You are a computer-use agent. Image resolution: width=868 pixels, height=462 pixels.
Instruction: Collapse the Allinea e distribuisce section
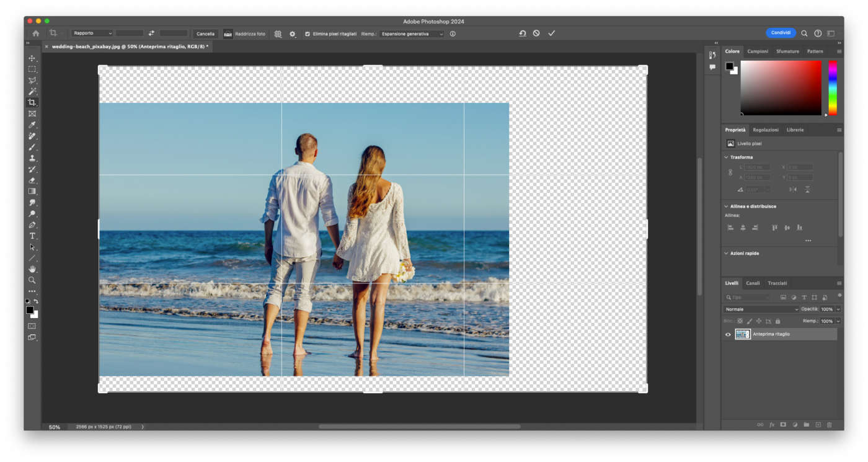[727, 207]
